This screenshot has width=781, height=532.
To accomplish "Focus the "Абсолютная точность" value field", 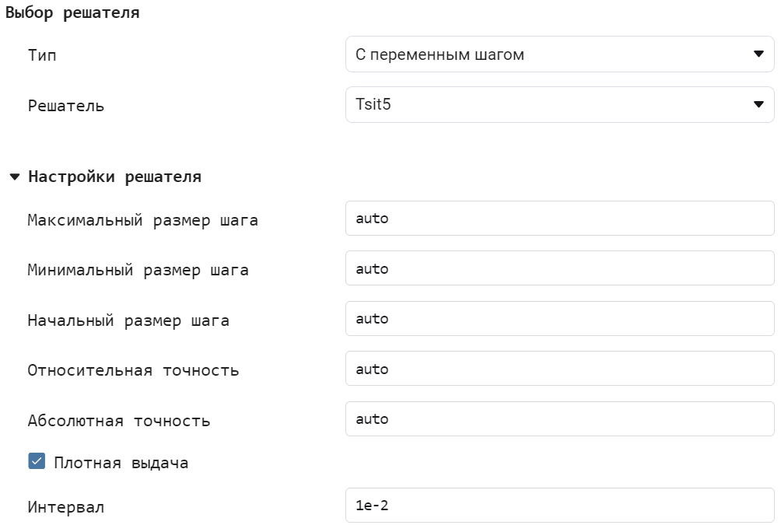I will 559,419.
